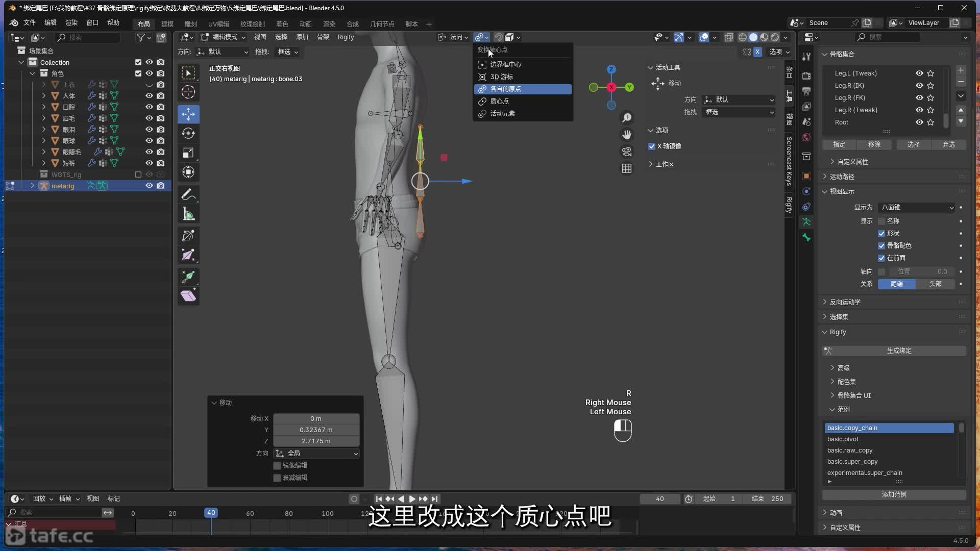
Task: Toggle camera view icon
Action: coord(627,152)
